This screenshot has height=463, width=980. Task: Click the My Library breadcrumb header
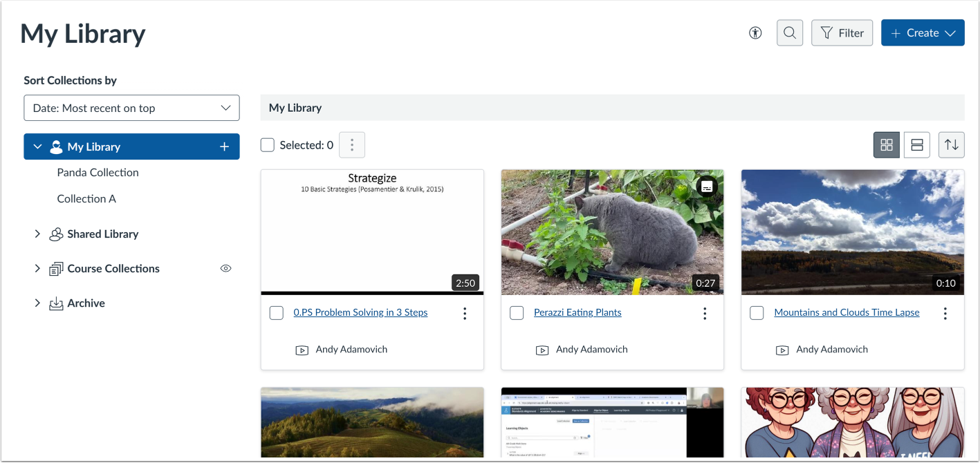pos(295,108)
